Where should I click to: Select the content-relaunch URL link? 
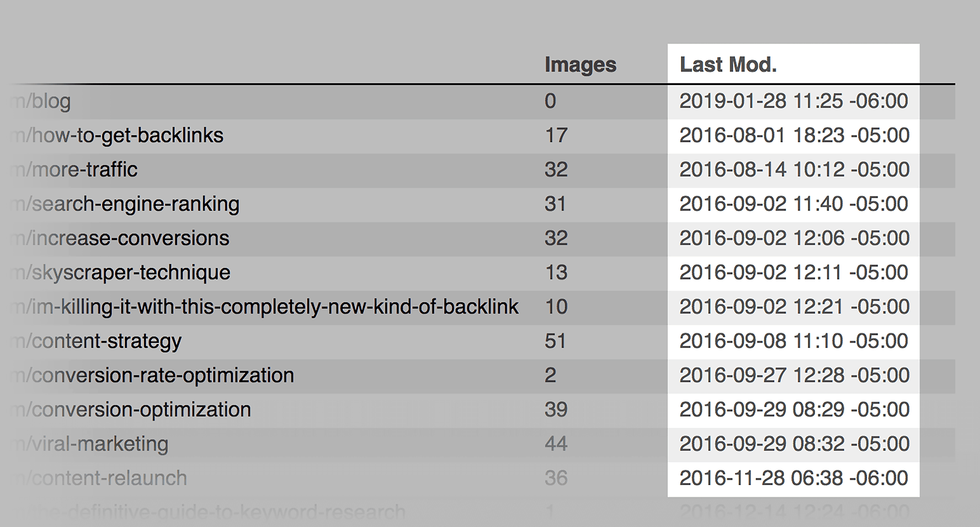pyautogui.click(x=99, y=478)
